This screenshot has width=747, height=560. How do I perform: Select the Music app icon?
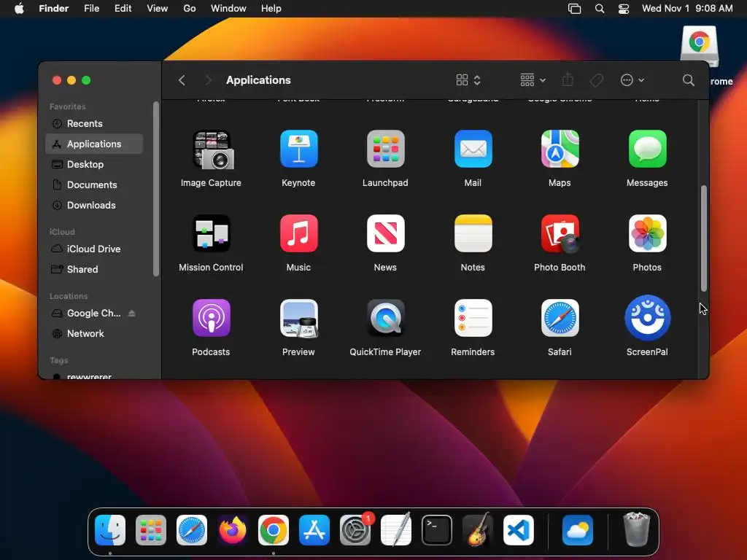point(298,233)
